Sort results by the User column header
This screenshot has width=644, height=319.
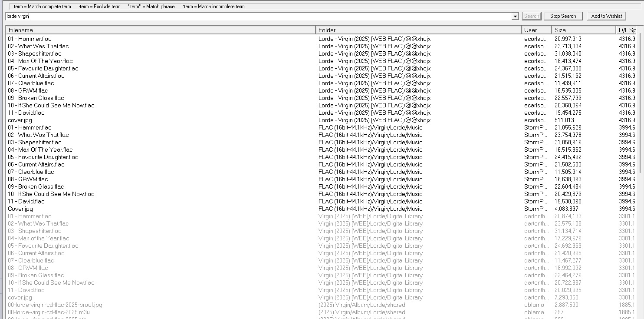click(x=536, y=30)
